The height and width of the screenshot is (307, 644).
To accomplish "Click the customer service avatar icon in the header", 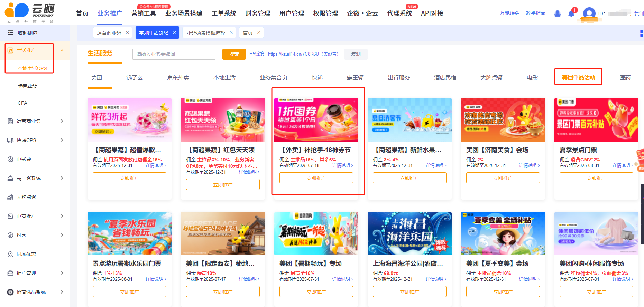I will click(557, 13).
